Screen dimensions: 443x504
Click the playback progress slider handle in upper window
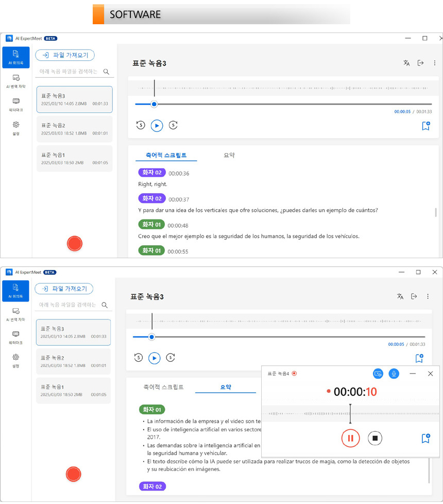154,104
